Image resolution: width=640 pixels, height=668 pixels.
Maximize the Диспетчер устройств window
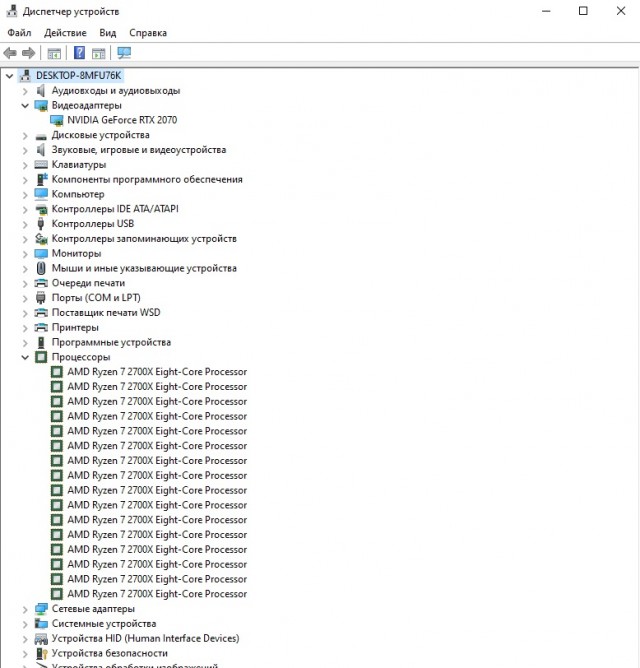pos(583,11)
